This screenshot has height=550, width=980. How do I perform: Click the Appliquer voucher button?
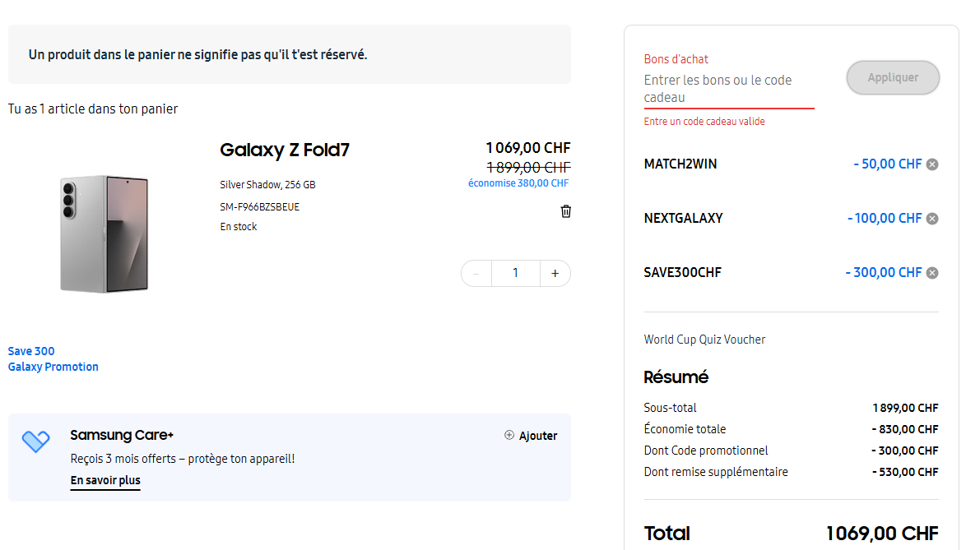pyautogui.click(x=893, y=77)
